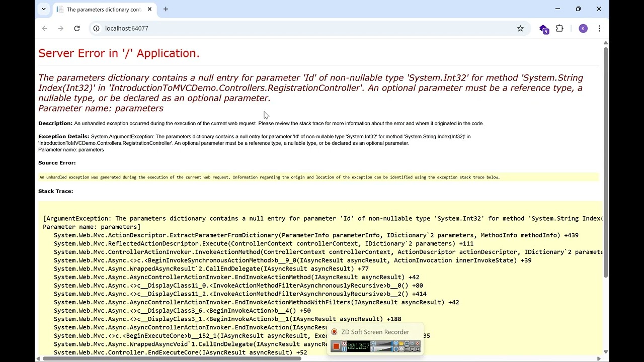644x362 pixels.
Task: Toggle the recorder webcam icon
Action: coord(396,349)
